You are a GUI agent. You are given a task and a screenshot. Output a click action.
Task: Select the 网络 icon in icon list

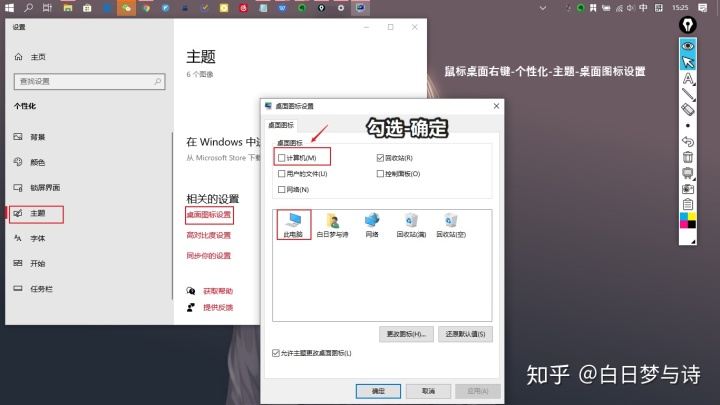[x=372, y=225]
